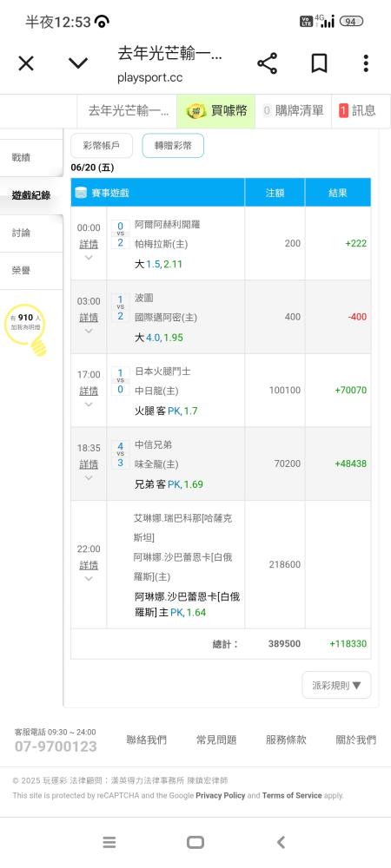391x868 pixels.
Task: Open the three-dot overflow menu
Action: (366, 63)
